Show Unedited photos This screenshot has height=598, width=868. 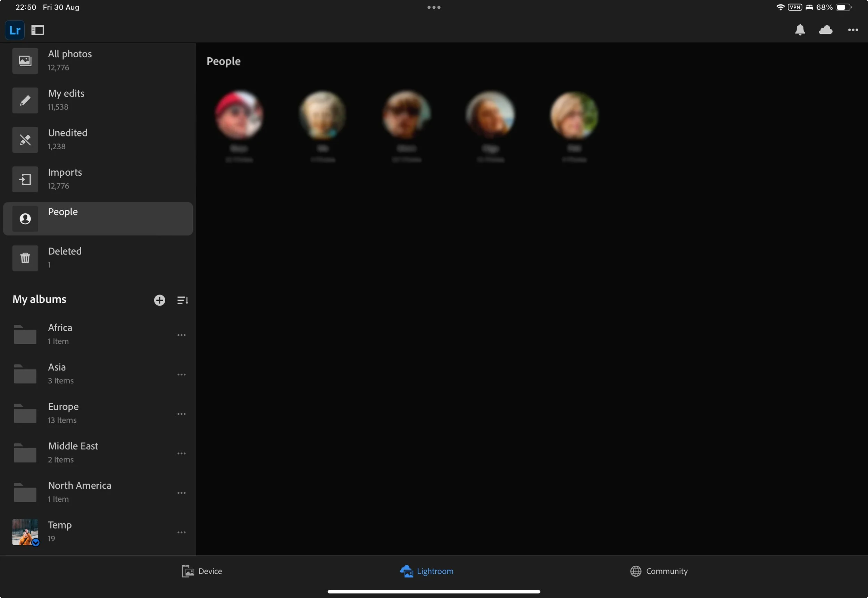coord(67,139)
